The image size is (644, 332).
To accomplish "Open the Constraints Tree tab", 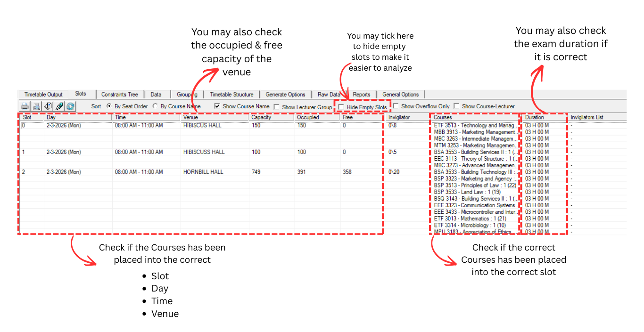I will (x=120, y=95).
